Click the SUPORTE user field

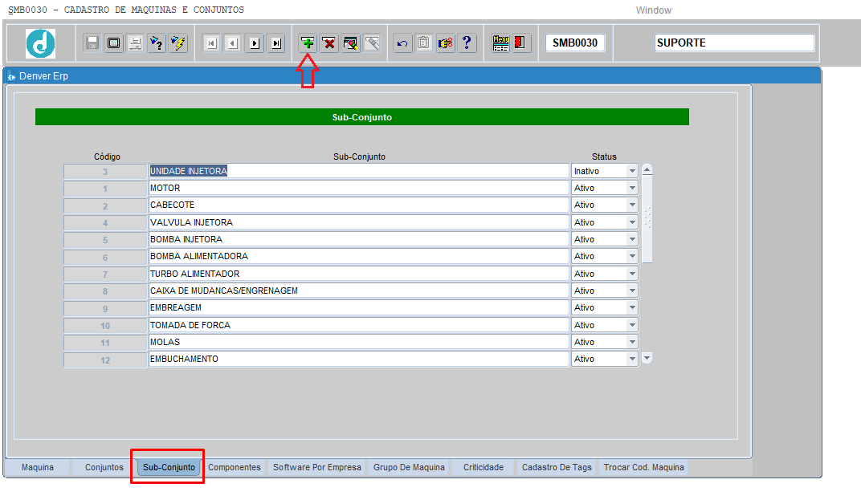pos(734,43)
